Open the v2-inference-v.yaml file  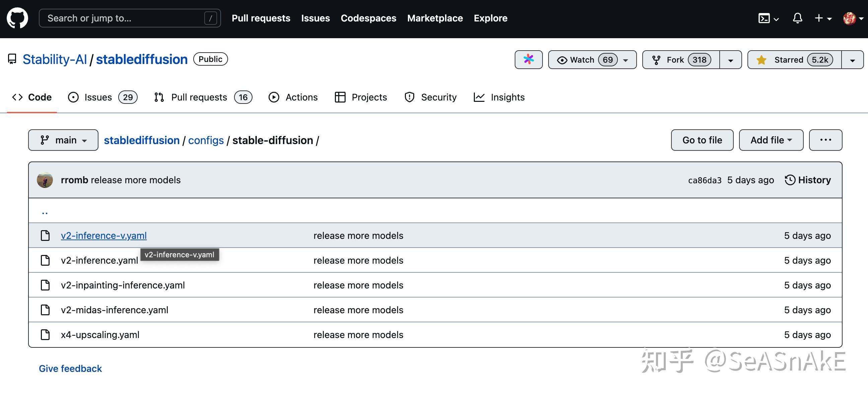pos(103,235)
